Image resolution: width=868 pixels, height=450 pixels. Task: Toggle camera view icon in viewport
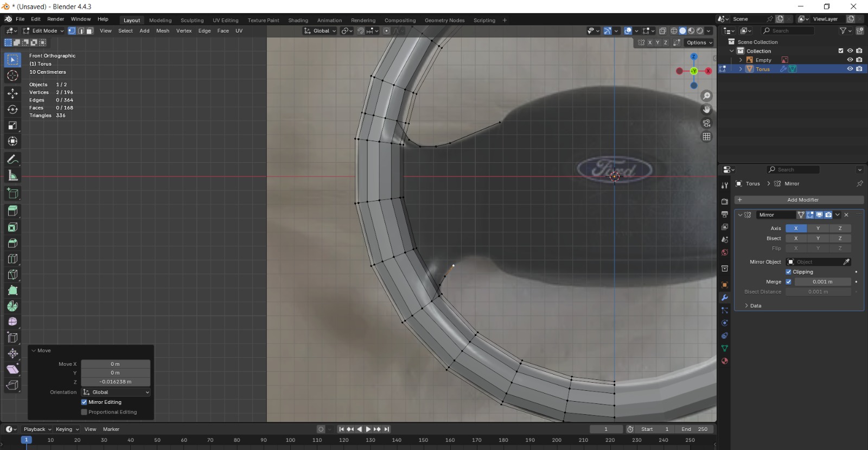(x=706, y=123)
